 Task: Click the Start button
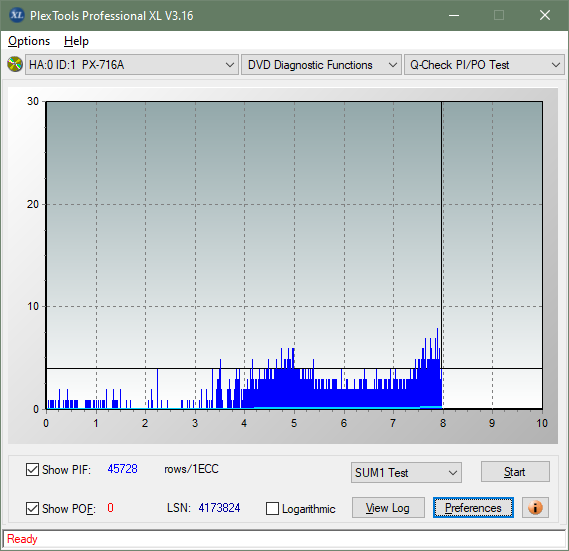pyautogui.click(x=515, y=472)
